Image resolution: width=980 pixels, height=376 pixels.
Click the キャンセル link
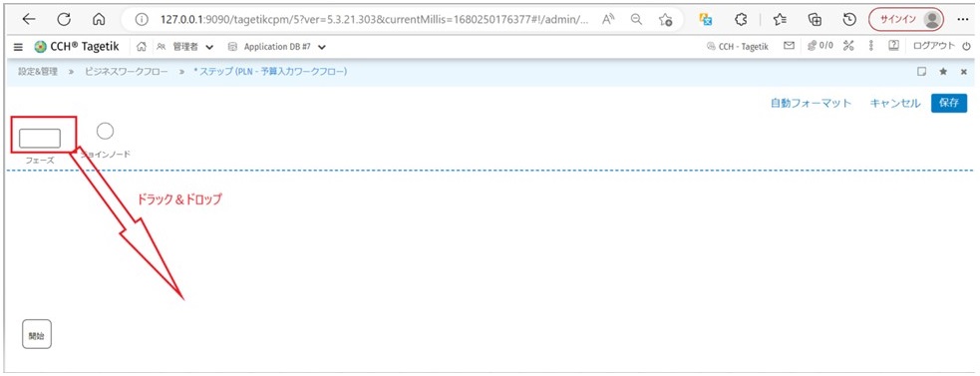[x=895, y=104]
